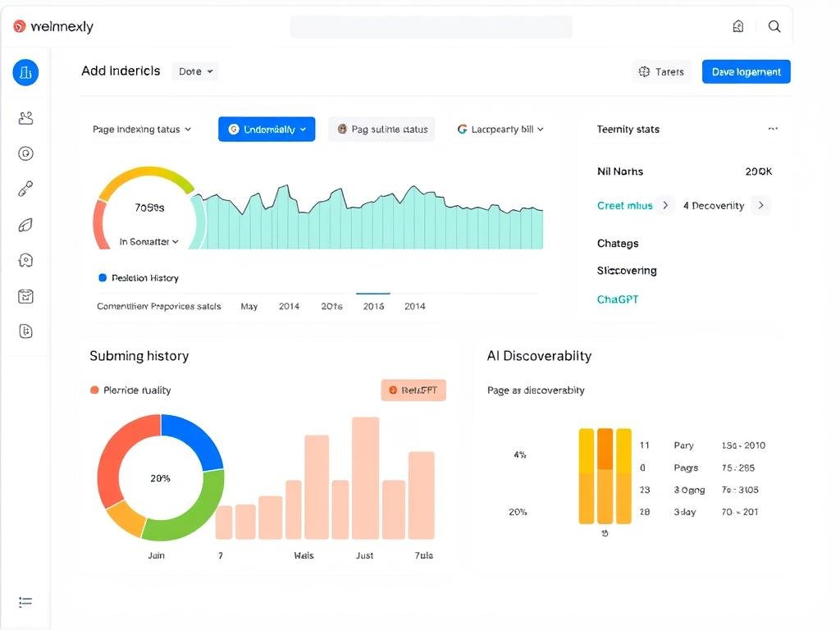
Task: Open the leaf-shaped sidebar icon
Action: pos(25,224)
